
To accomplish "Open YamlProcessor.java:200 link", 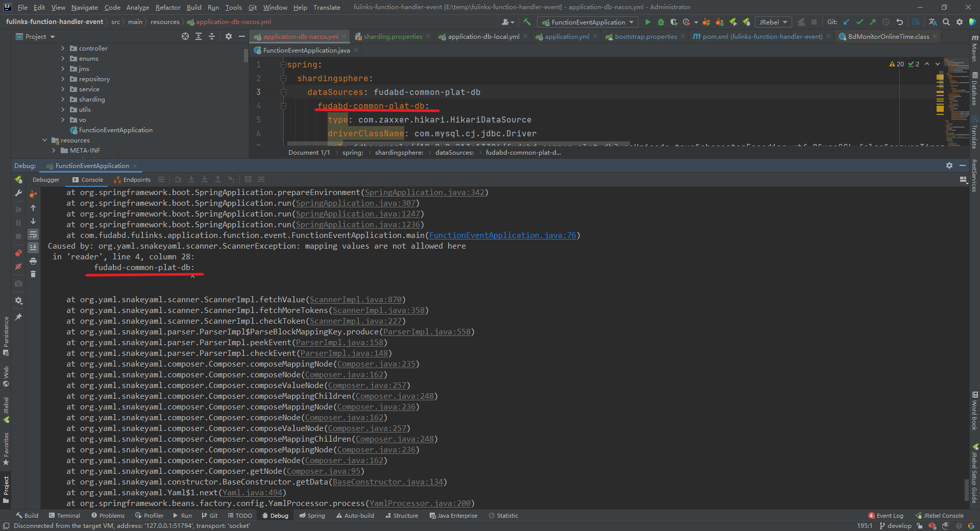I will [x=420, y=503].
